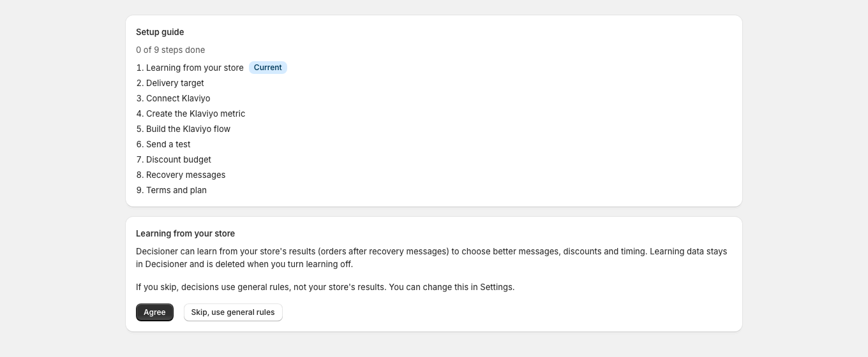Click the Current badge
This screenshot has height=357, width=868.
pyautogui.click(x=268, y=68)
